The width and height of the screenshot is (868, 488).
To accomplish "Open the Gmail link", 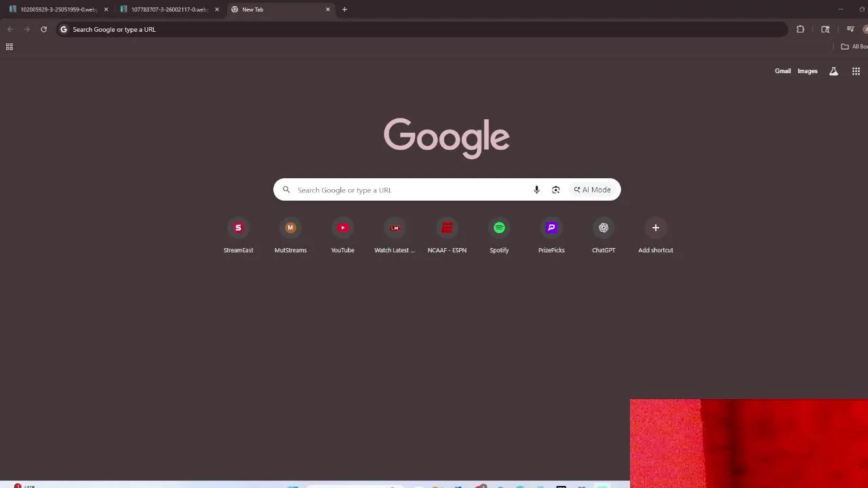I will pos(783,71).
